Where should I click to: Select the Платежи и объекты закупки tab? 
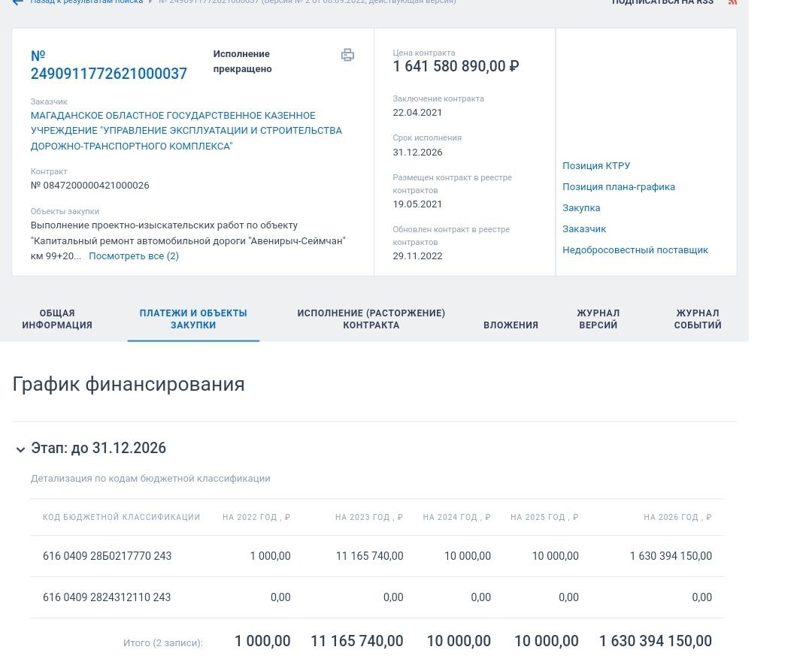(193, 319)
